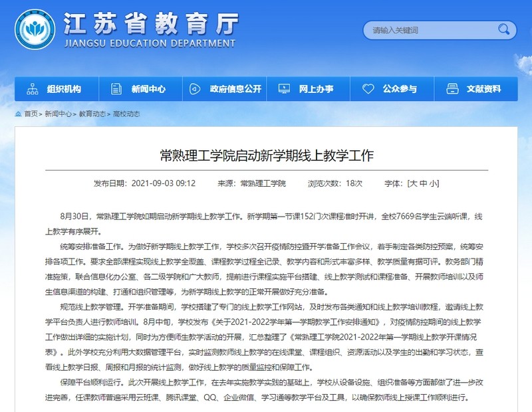The width and height of the screenshot is (532, 412).
Task: Set font size to 大
Action: [413, 183]
